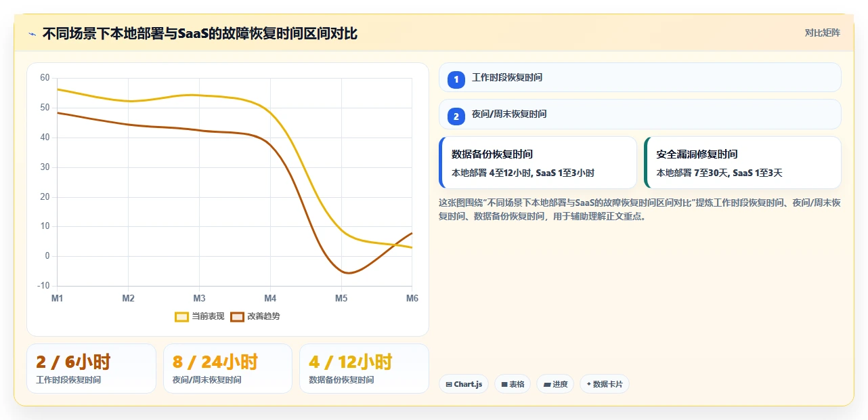
Task: Toggle the 当前表现 legend swatch
Action: pos(181,316)
